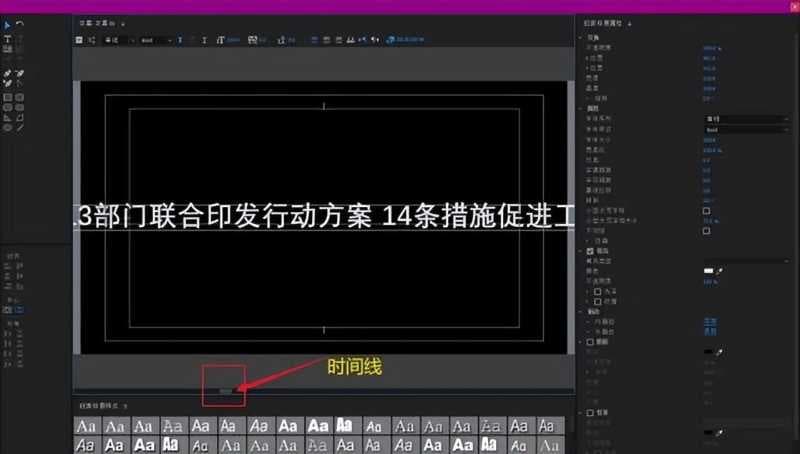This screenshot has height=454, width=800.
Task: Open Font Style 'Bold' dropdown in properties
Action: [747, 130]
